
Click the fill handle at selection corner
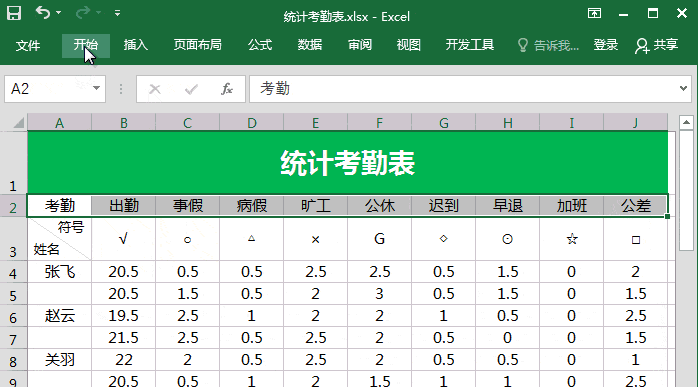(x=667, y=217)
